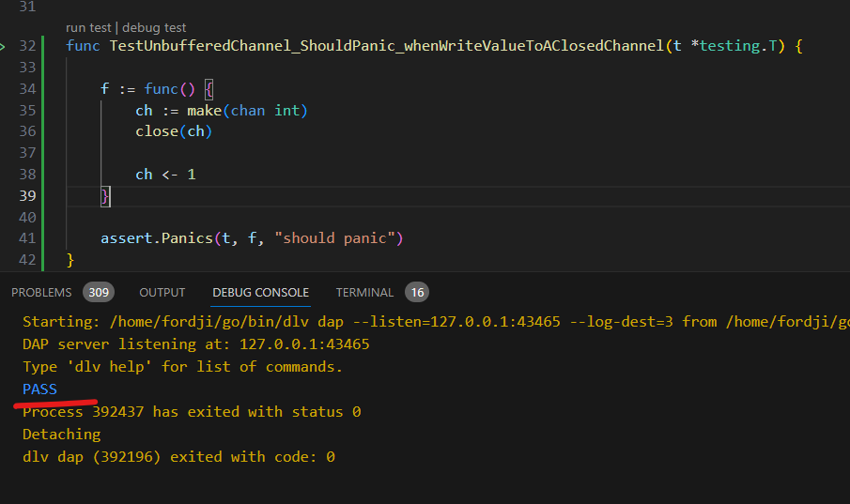This screenshot has width=850, height=504.
Task: Click the blue PASS output line
Action: point(39,389)
